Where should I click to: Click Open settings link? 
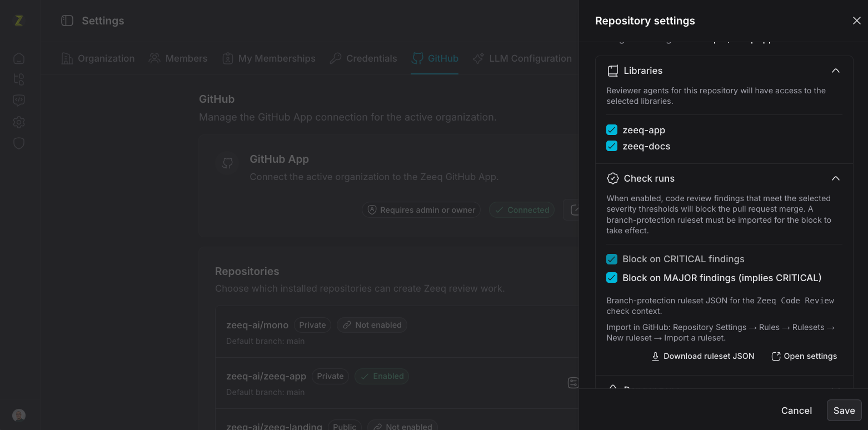(x=804, y=356)
